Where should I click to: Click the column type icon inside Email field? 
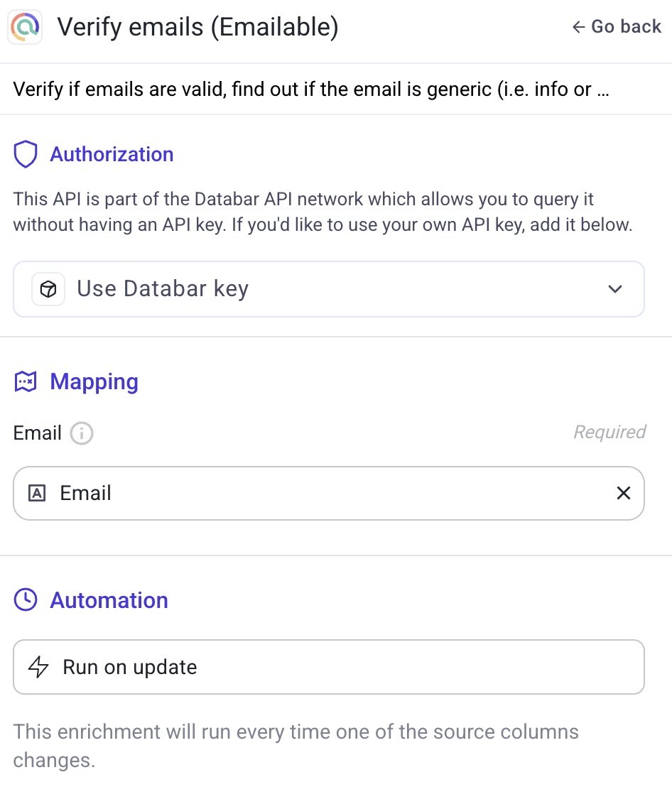coord(37,492)
